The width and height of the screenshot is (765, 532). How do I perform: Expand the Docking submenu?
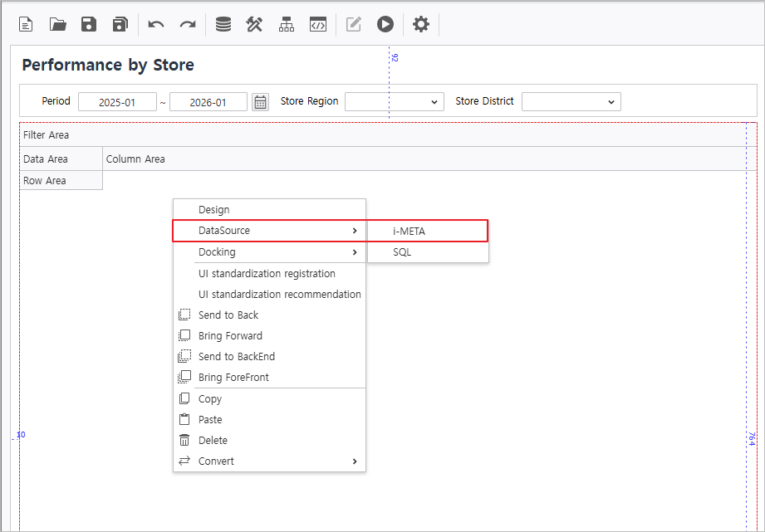pyautogui.click(x=269, y=252)
